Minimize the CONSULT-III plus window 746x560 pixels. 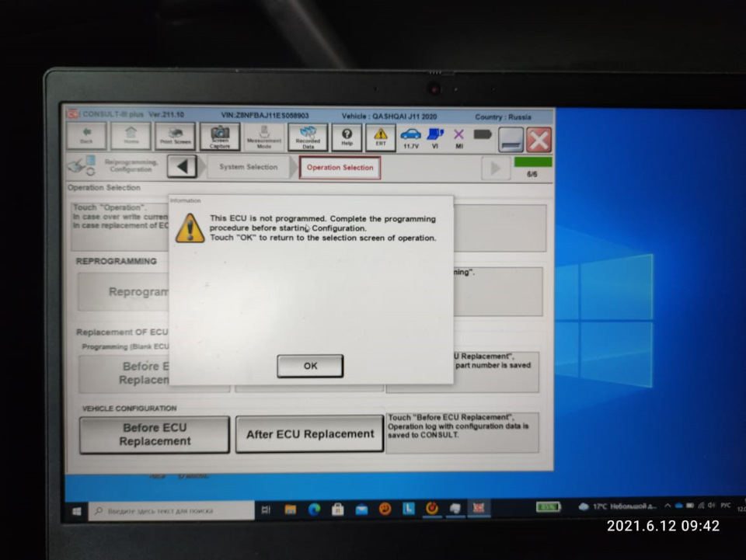(x=511, y=140)
